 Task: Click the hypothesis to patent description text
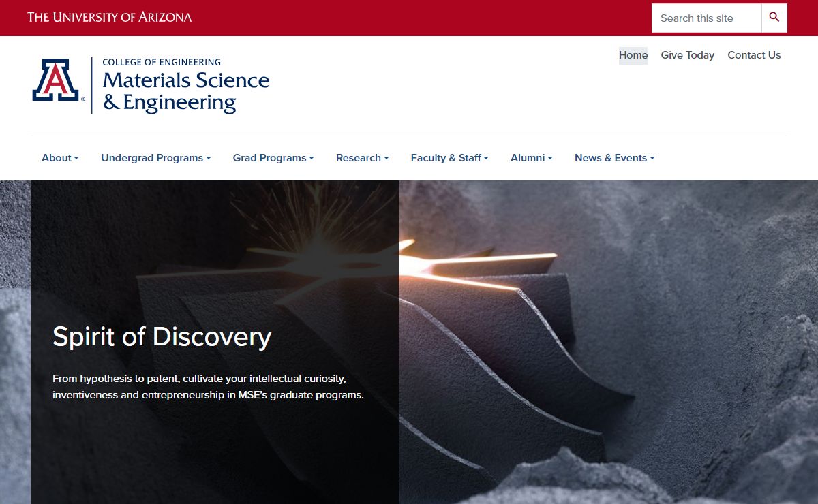[209, 386]
